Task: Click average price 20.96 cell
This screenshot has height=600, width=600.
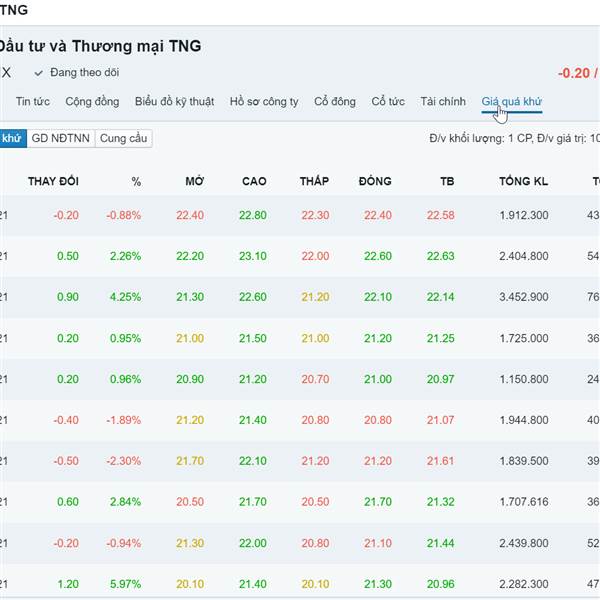Action: tap(440, 584)
